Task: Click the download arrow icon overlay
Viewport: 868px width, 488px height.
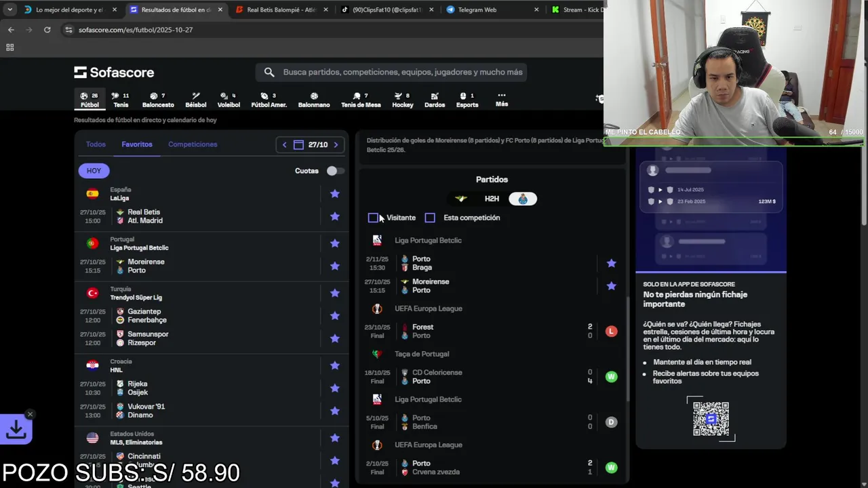Action: pos(16,428)
